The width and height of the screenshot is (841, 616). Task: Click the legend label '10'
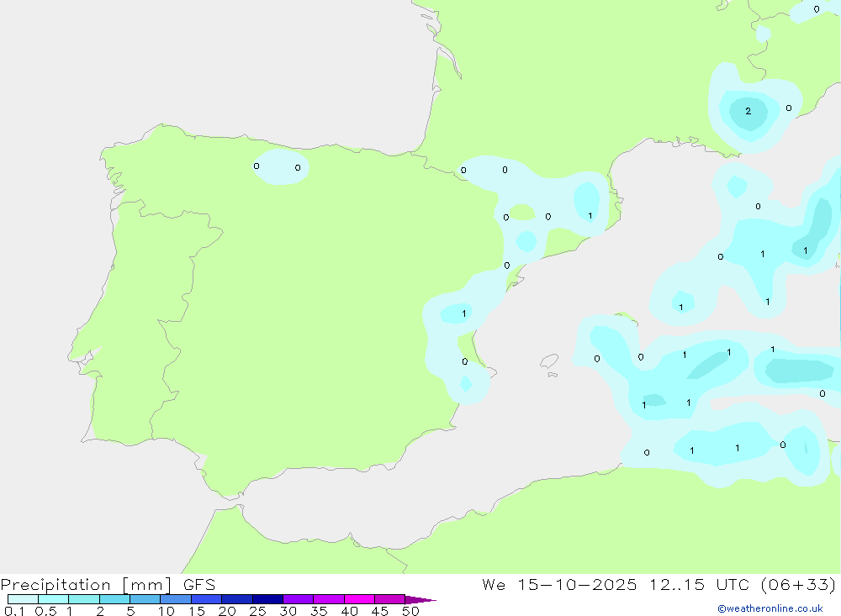click(x=167, y=611)
